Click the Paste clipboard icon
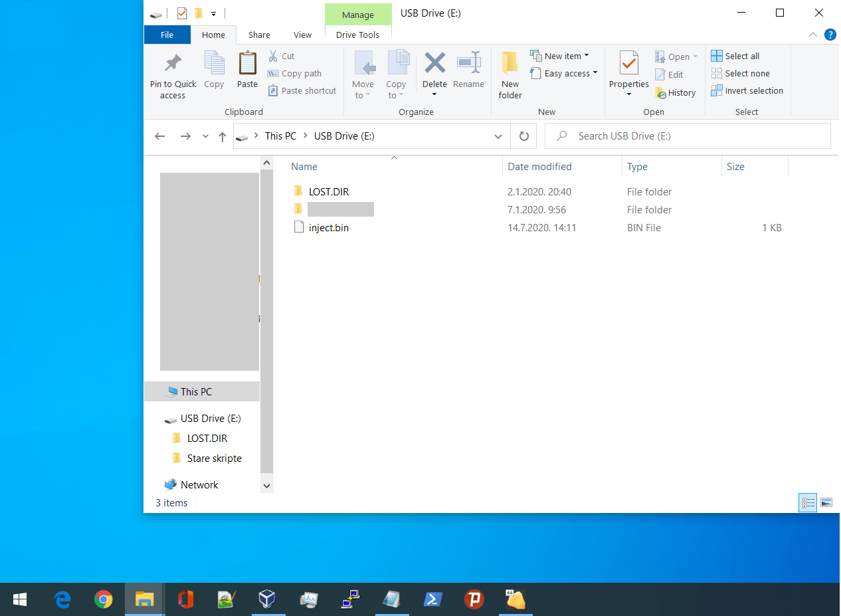Image resolution: width=841 pixels, height=616 pixels. (x=247, y=64)
